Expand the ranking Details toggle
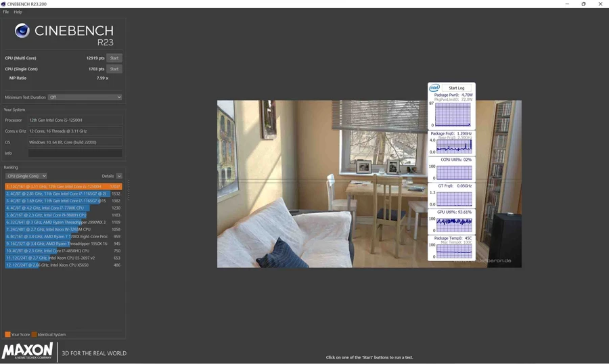609x364 pixels. [x=119, y=176]
